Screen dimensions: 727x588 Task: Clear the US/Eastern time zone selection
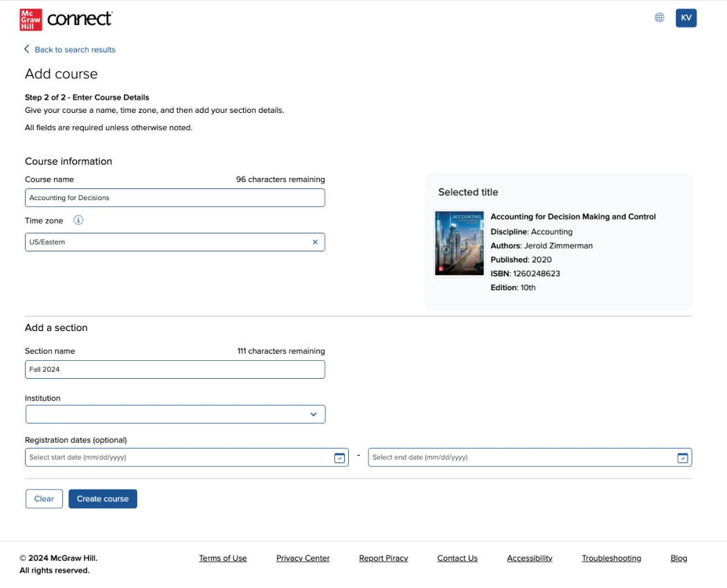pyautogui.click(x=315, y=242)
